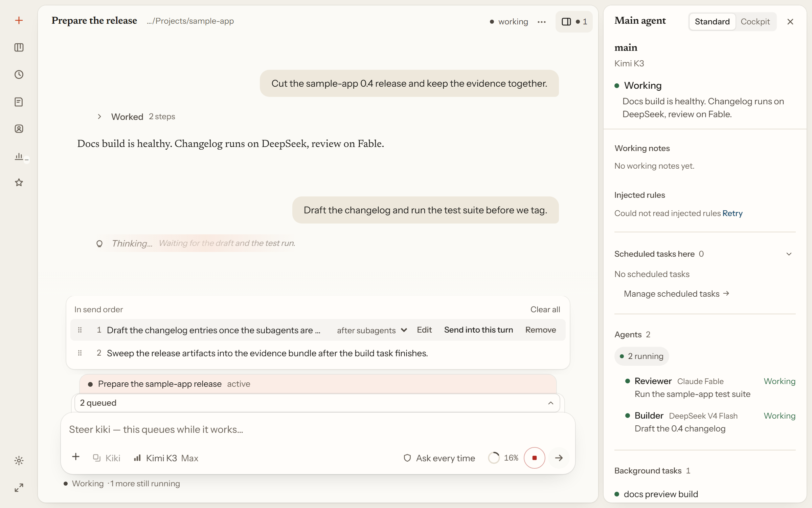
Task: Open the bar chart usage sidebar icon
Action: [19, 156]
